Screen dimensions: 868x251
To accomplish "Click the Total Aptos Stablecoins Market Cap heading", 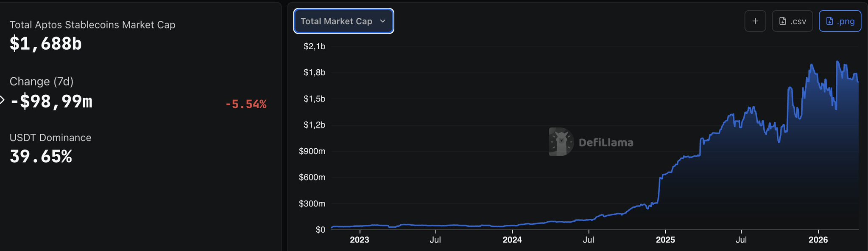I will coord(92,25).
